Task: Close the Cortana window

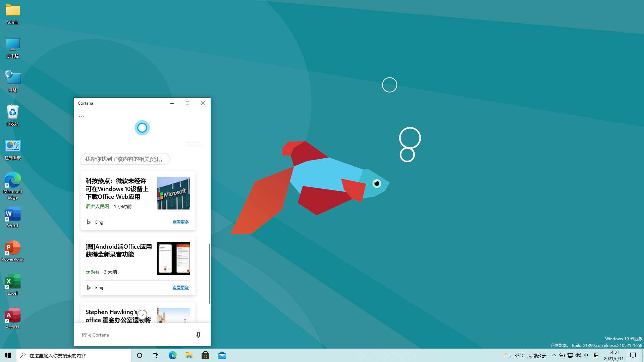Action: 203,103
